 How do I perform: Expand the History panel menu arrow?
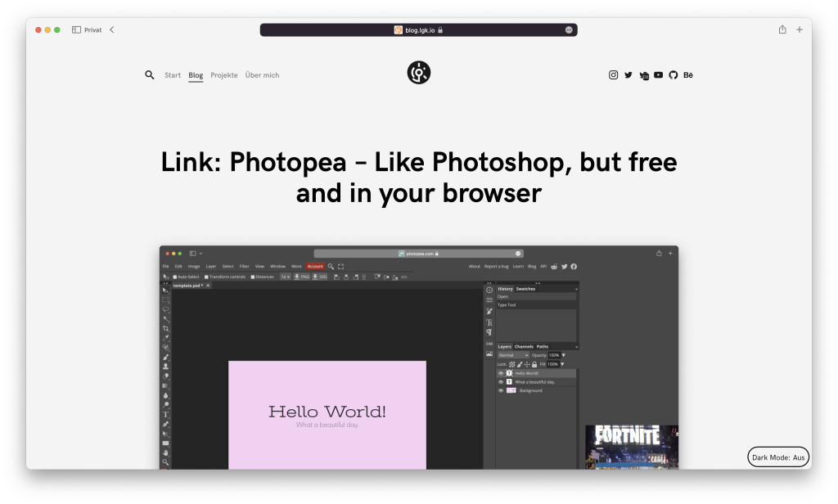tap(576, 289)
